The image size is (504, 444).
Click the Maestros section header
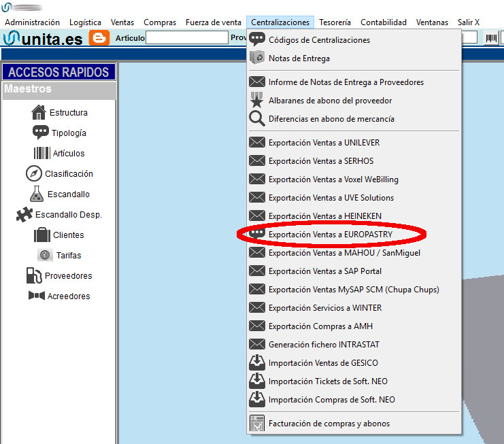pyautogui.click(x=58, y=90)
